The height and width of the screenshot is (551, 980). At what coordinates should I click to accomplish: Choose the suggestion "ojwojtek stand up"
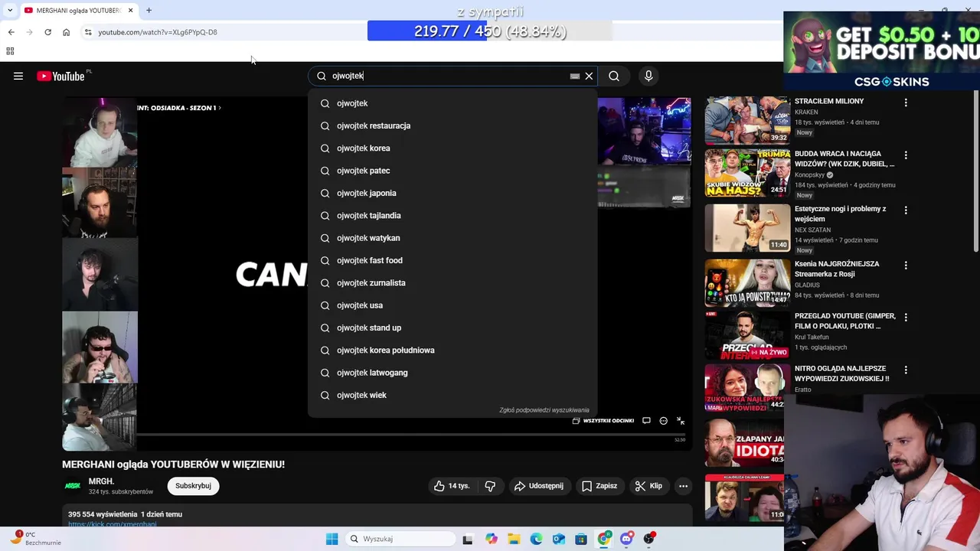[x=452, y=328]
